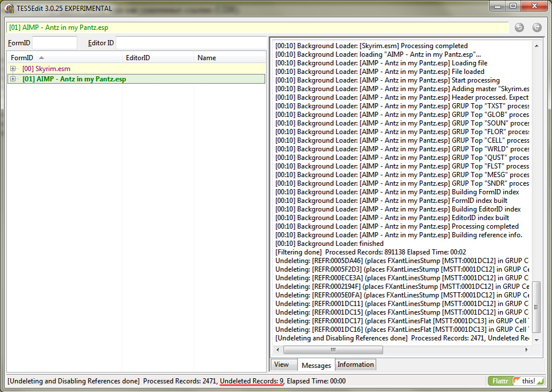Click the Undeleting [REFR:0001DC17] log line
552x392 pixels.
(401, 321)
